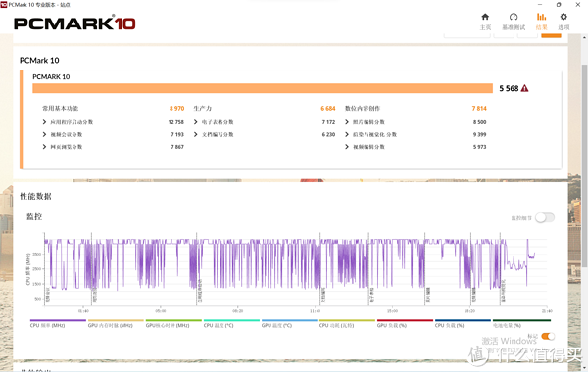Select the GPU core clock (MHz) legend item

click(173, 324)
